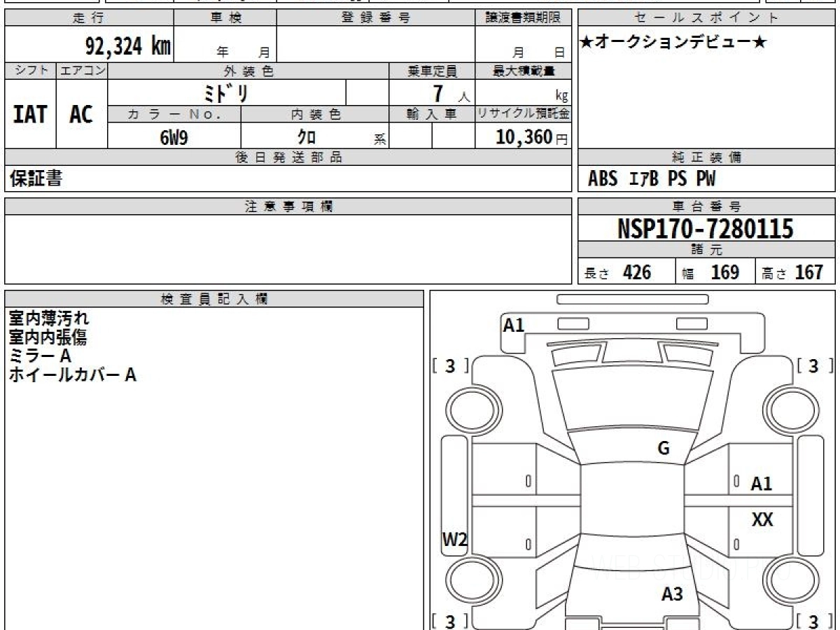Screen dimensions: 840x630
Task: Select inspector note 室内薄汚れ
Action: coord(48,318)
